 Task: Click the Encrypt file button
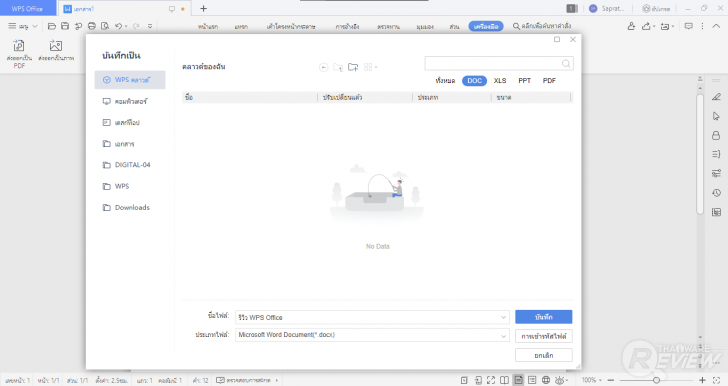tap(544, 336)
